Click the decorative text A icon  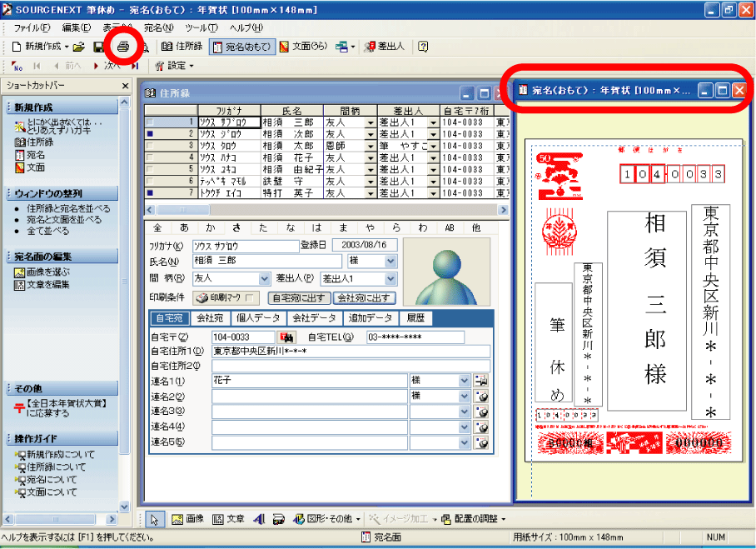[259, 519]
